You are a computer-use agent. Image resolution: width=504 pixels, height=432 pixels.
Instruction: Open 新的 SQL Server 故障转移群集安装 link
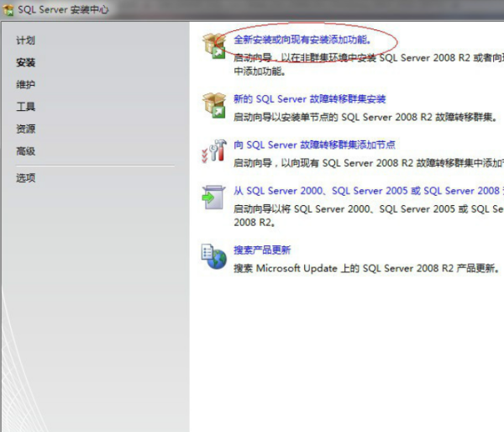pos(309,99)
